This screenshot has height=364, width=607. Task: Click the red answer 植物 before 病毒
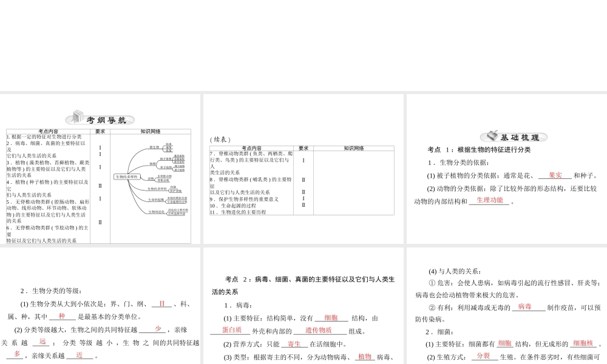pos(365,357)
